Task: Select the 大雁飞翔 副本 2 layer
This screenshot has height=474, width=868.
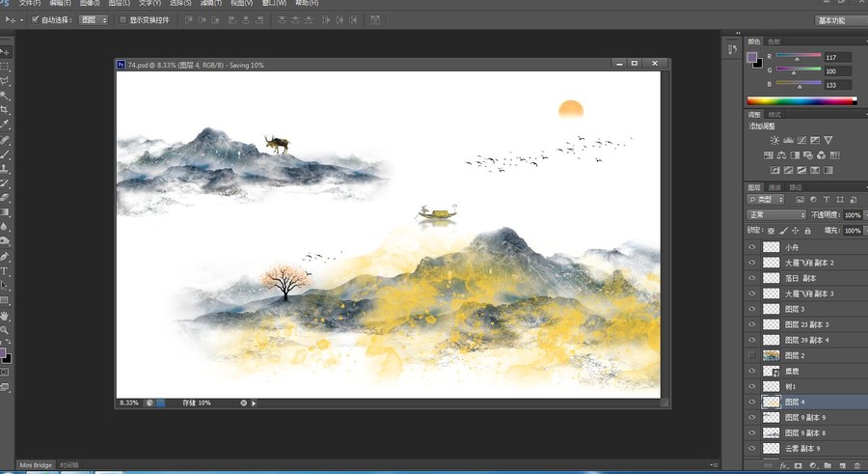Action: (807, 263)
